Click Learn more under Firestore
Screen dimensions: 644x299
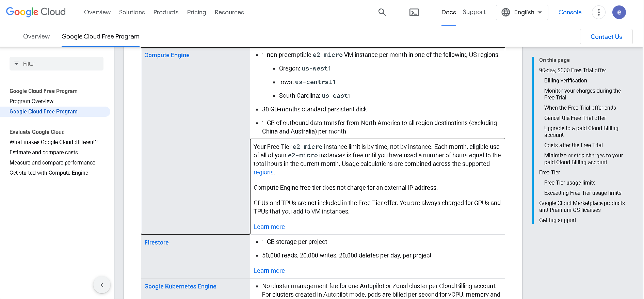coord(269,271)
